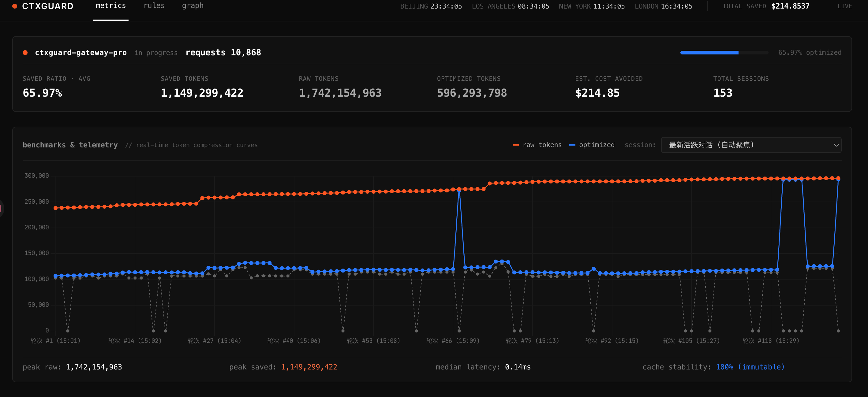868x397 pixels.
Task: Click the est. cost avoided $214.85
Action: coord(597,93)
